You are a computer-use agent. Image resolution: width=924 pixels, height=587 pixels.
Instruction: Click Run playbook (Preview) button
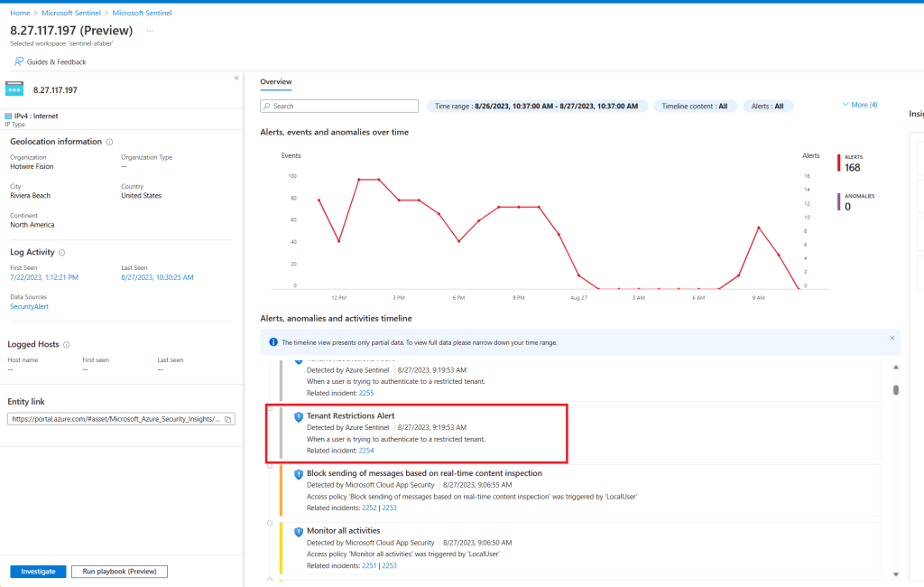(119, 572)
